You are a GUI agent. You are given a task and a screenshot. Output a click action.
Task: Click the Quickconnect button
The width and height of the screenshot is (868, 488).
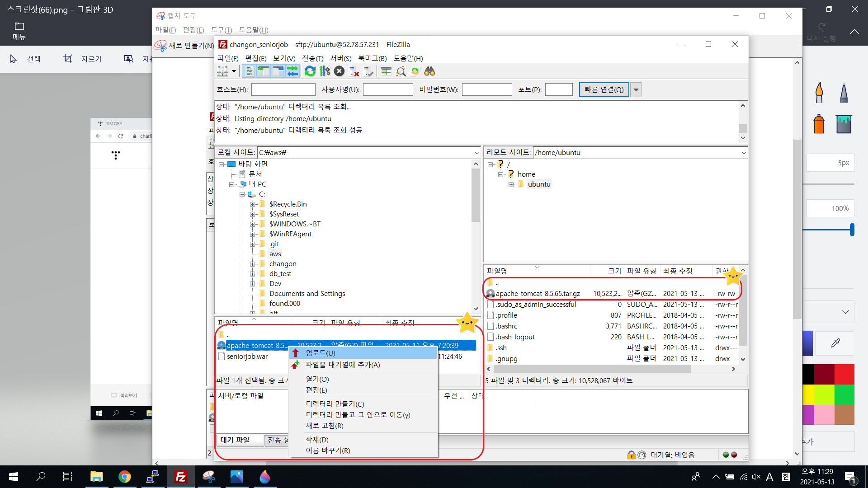coord(604,89)
